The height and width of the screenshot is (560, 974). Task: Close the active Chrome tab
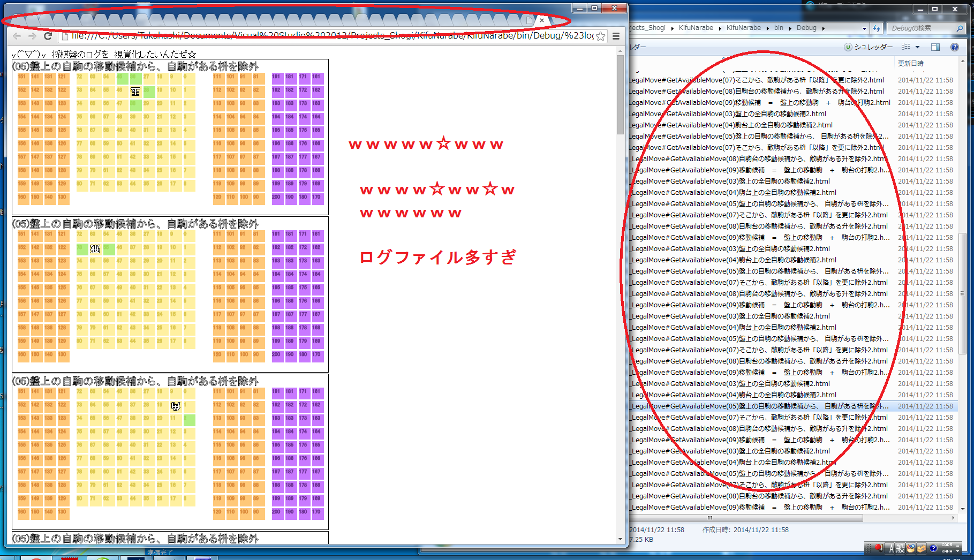pyautogui.click(x=542, y=20)
